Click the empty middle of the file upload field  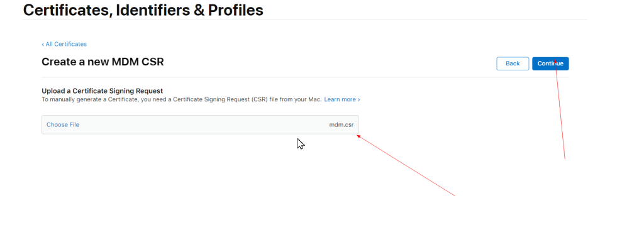[201, 124]
